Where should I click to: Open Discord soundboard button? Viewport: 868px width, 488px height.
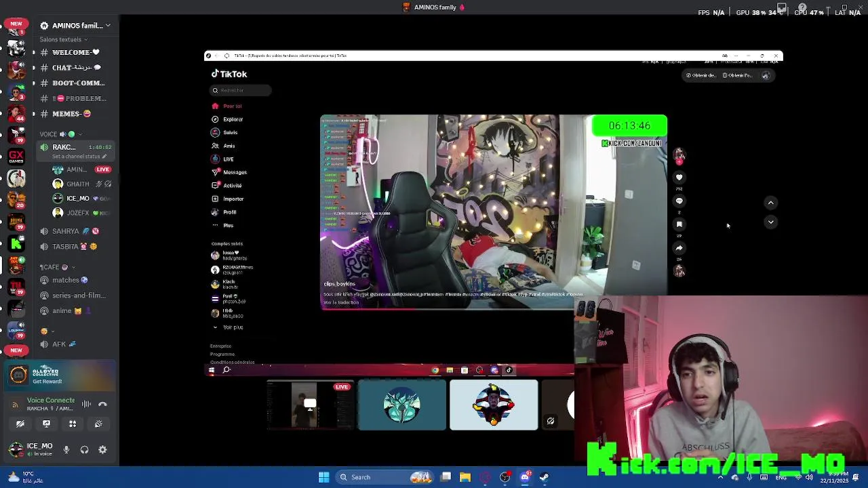[98, 424]
